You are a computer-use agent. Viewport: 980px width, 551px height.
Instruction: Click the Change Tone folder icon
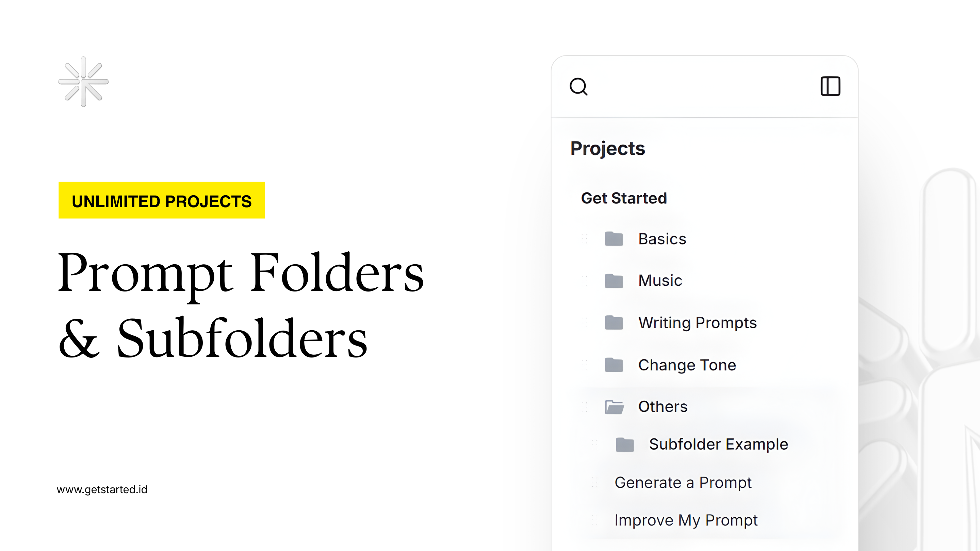click(614, 365)
